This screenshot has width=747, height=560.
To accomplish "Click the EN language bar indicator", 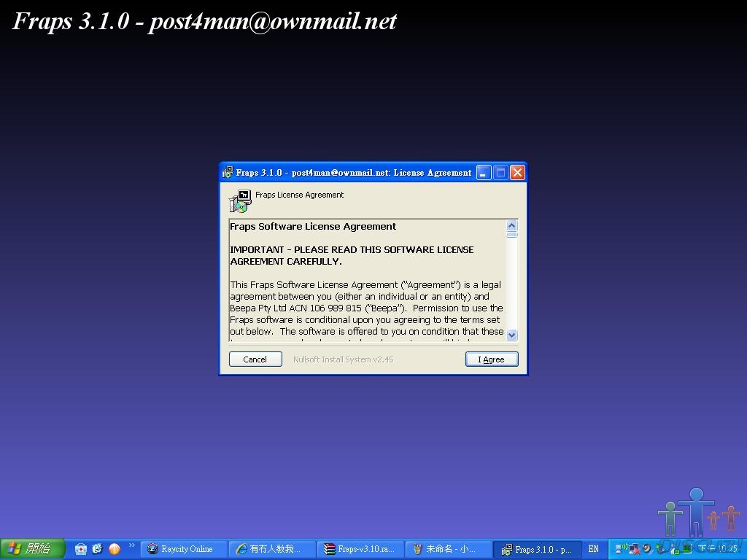I will (593, 549).
